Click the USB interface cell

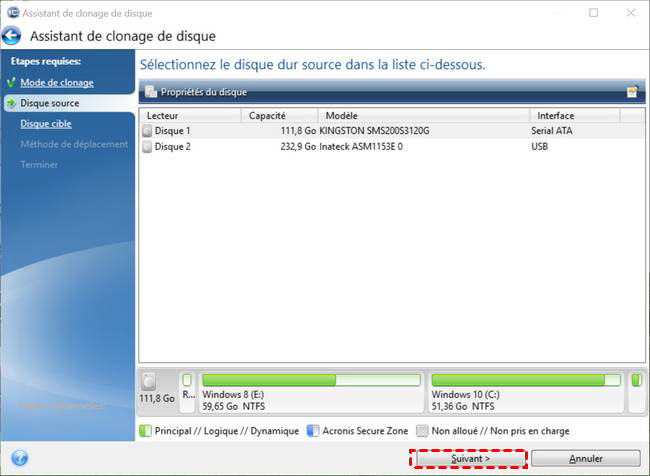(x=540, y=147)
